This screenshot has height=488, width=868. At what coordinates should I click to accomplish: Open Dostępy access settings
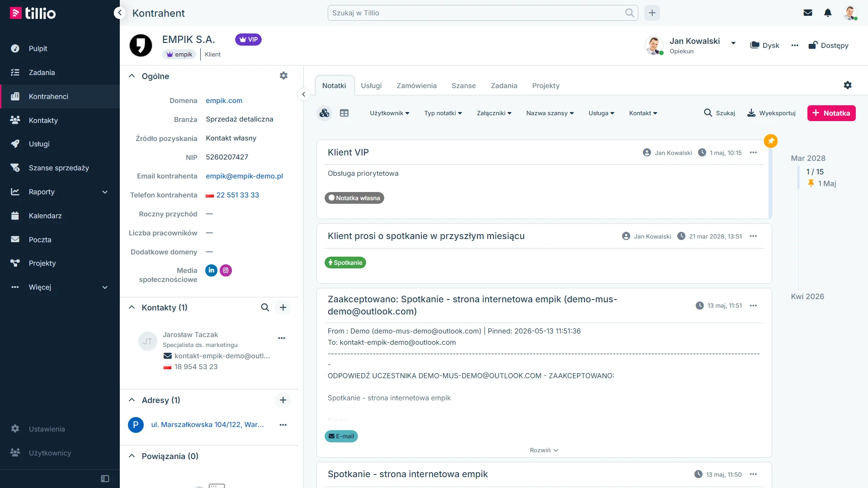coord(828,45)
